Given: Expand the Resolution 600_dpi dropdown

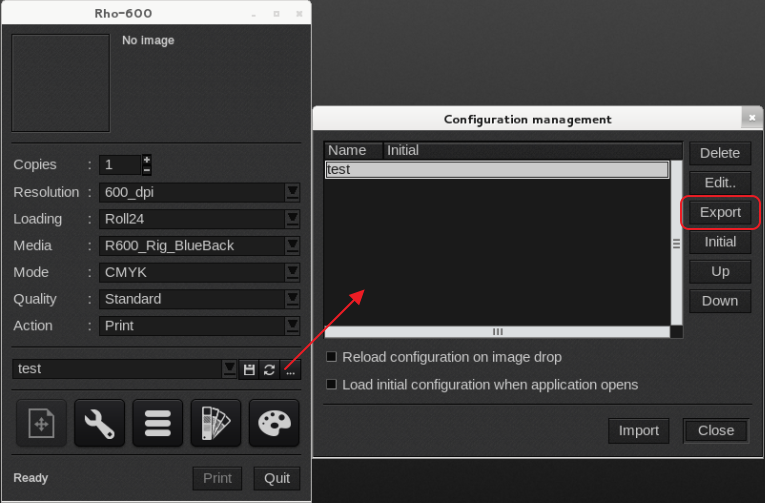Looking at the screenshot, I should coord(292,192).
